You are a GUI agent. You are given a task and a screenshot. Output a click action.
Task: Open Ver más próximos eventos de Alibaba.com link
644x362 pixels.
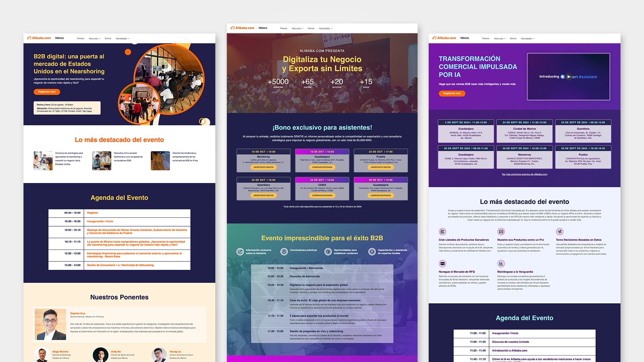(x=524, y=174)
